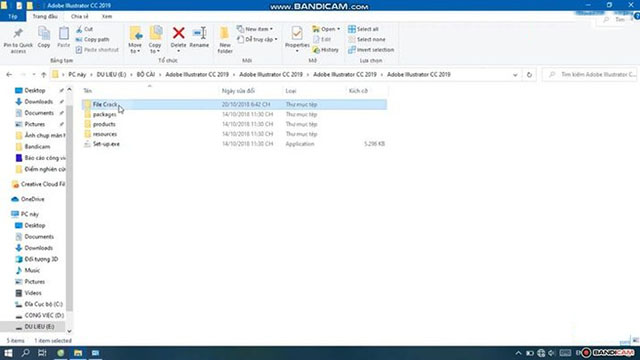Click Paste shortcut in ribbon

97,49
